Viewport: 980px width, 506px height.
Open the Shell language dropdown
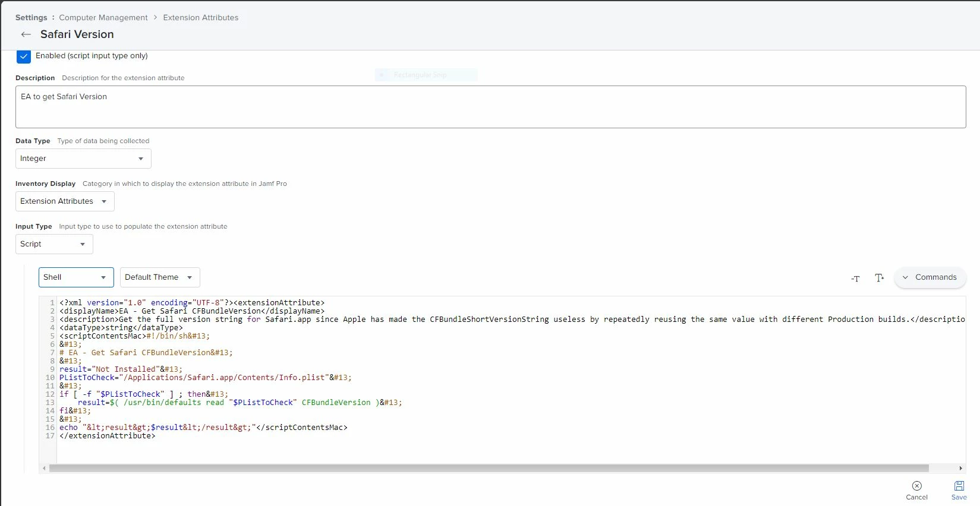click(76, 277)
